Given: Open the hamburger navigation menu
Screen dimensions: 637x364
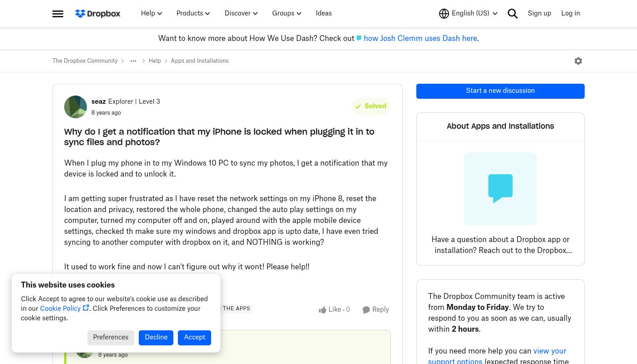Looking at the screenshot, I should 58,14.
